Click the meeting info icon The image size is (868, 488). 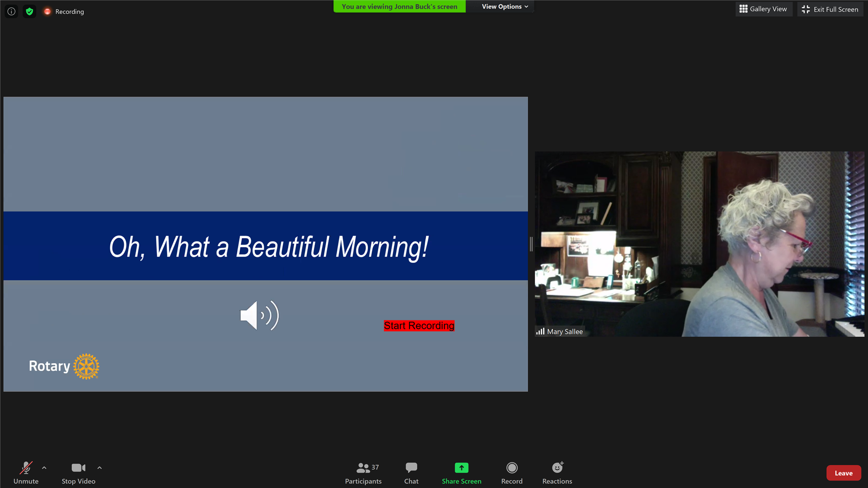(11, 11)
